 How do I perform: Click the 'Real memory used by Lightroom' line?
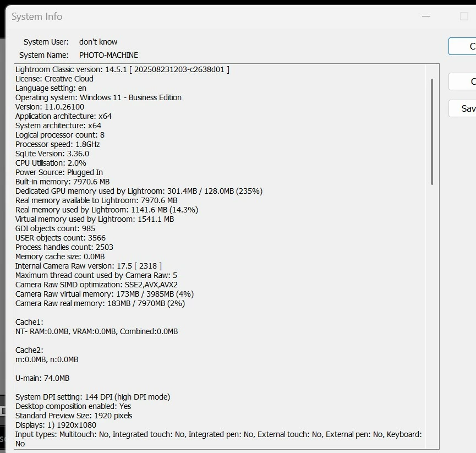pos(107,210)
